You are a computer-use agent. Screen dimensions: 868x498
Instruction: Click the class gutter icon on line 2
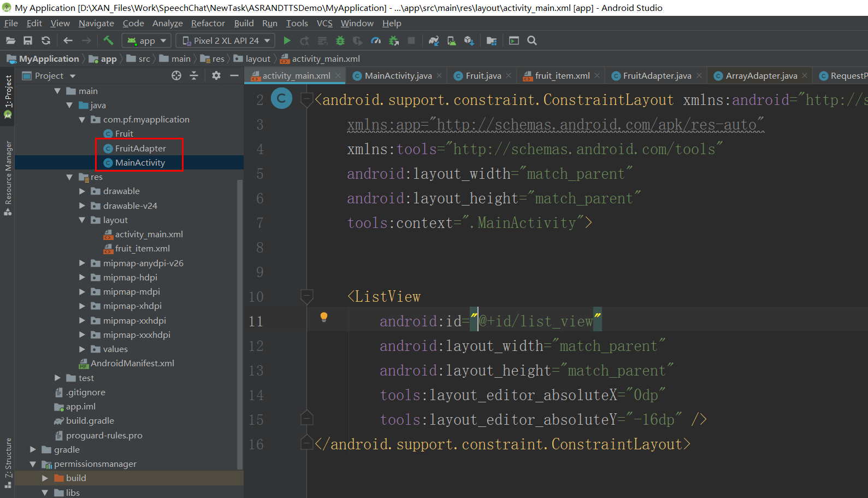tap(281, 99)
